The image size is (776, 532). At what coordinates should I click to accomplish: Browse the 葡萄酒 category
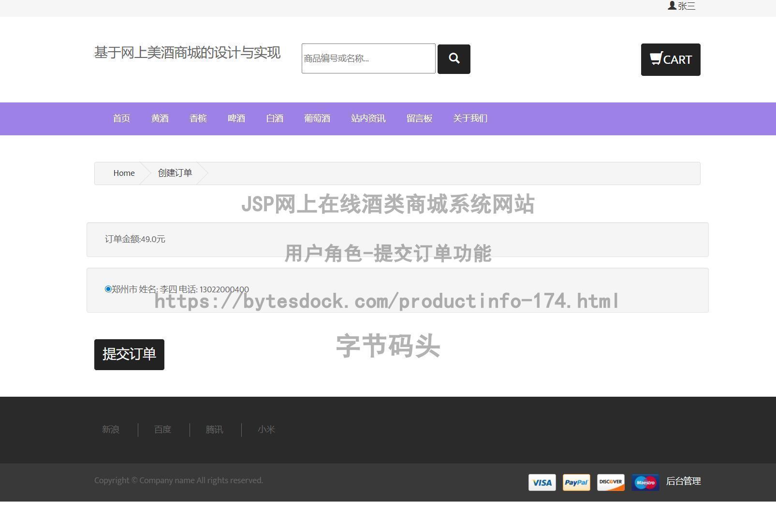(317, 118)
